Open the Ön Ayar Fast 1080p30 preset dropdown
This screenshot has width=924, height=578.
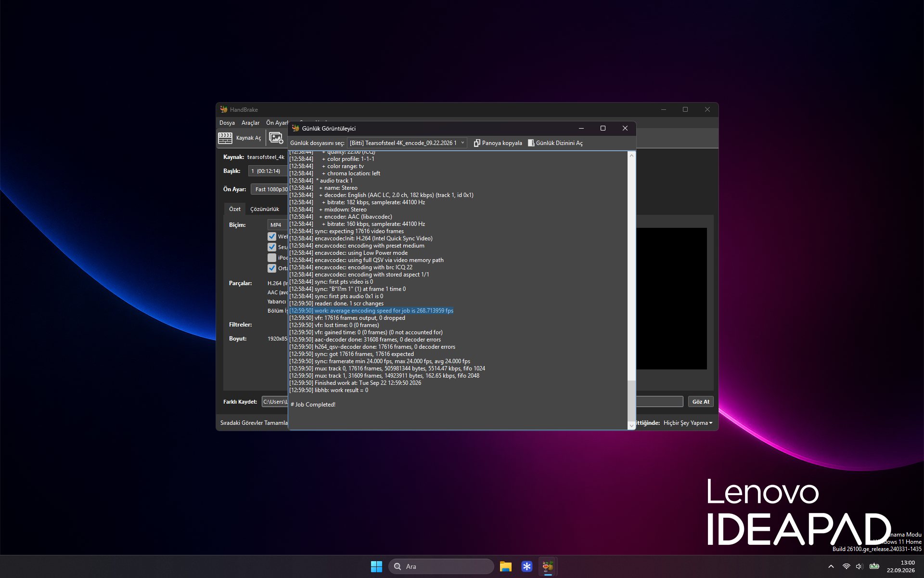point(269,189)
